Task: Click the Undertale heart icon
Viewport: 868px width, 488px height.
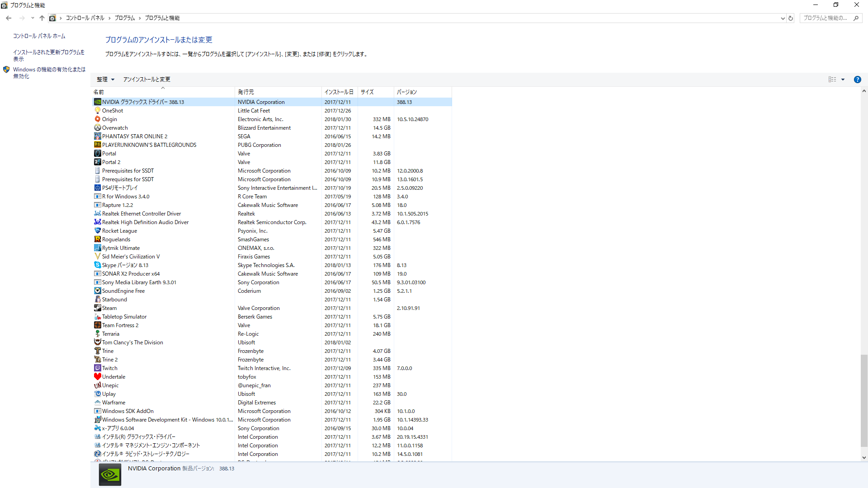Action: pyautogui.click(x=97, y=377)
